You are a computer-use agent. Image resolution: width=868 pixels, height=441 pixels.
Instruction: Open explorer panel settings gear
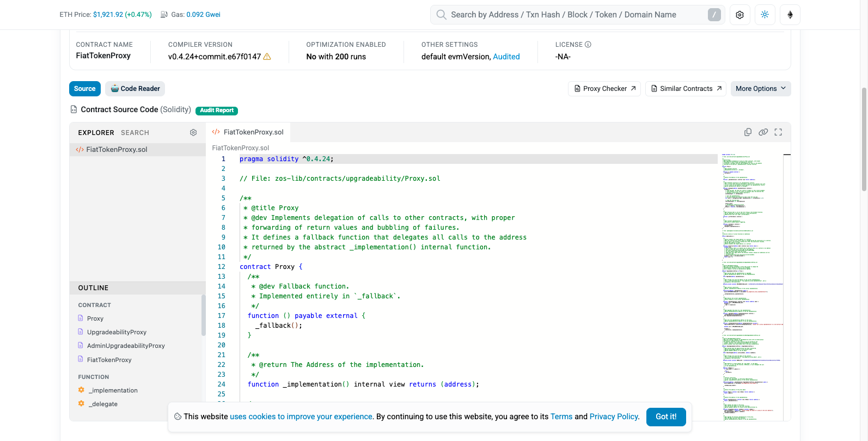(x=193, y=133)
